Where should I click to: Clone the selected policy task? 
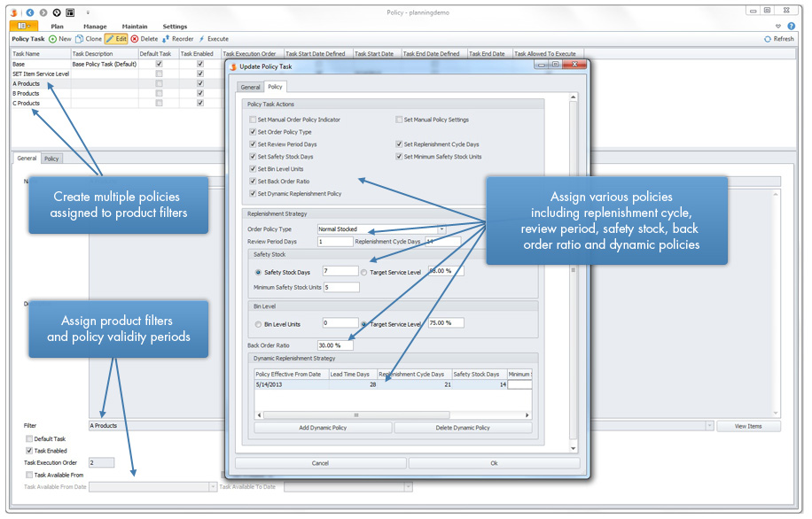(x=89, y=39)
